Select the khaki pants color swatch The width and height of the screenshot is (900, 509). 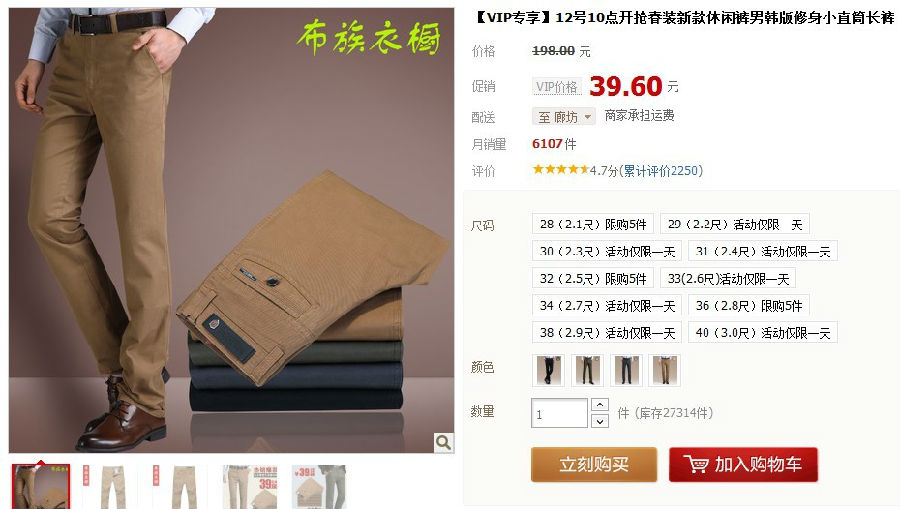click(x=665, y=370)
